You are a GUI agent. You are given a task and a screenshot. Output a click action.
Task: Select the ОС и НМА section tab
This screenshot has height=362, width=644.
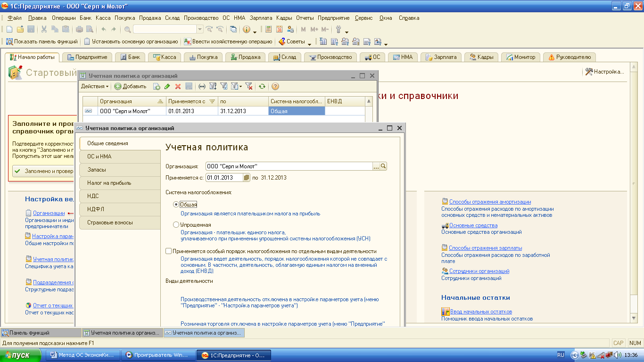click(x=120, y=156)
